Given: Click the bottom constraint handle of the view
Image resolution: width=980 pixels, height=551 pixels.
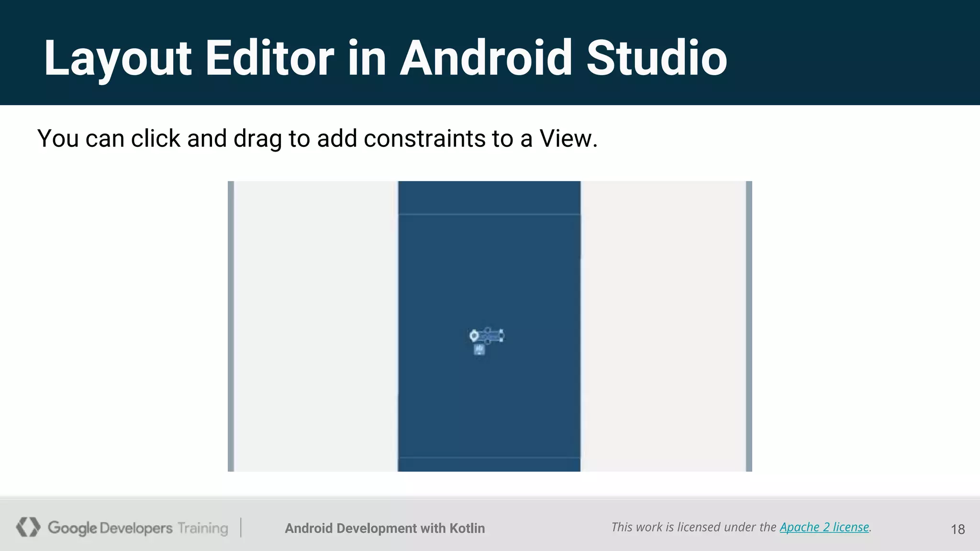Looking at the screenshot, I should coord(488,342).
